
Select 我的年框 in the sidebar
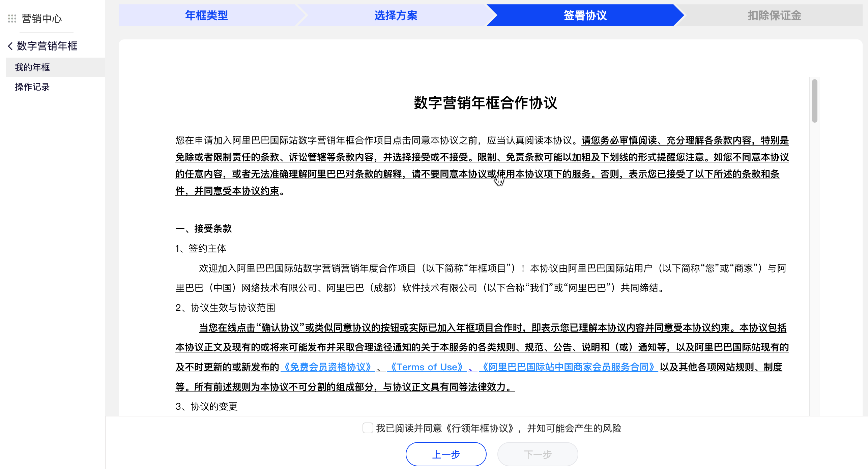pyautogui.click(x=56, y=67)
